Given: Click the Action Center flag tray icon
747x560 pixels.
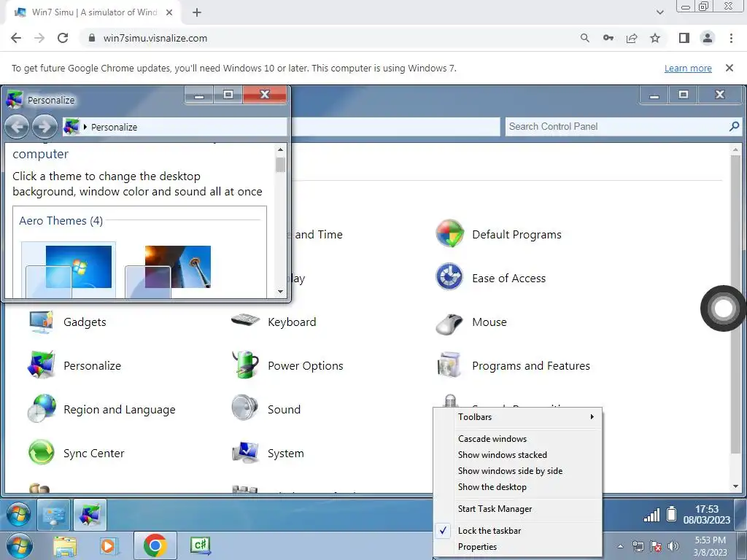Looking at the screenshot, I should [x=656, y=546].
